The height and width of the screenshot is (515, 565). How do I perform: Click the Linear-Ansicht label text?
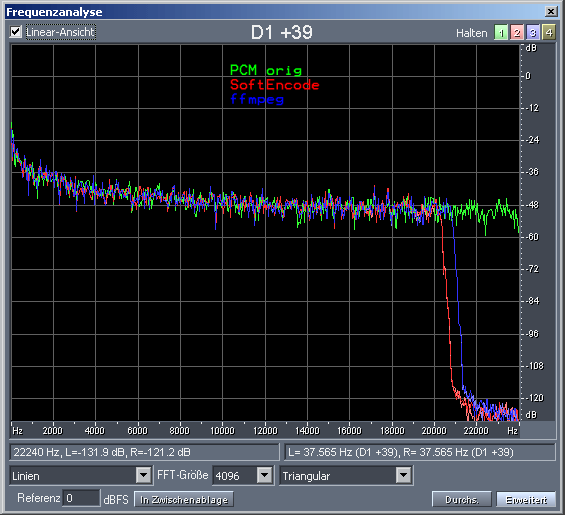60,32
